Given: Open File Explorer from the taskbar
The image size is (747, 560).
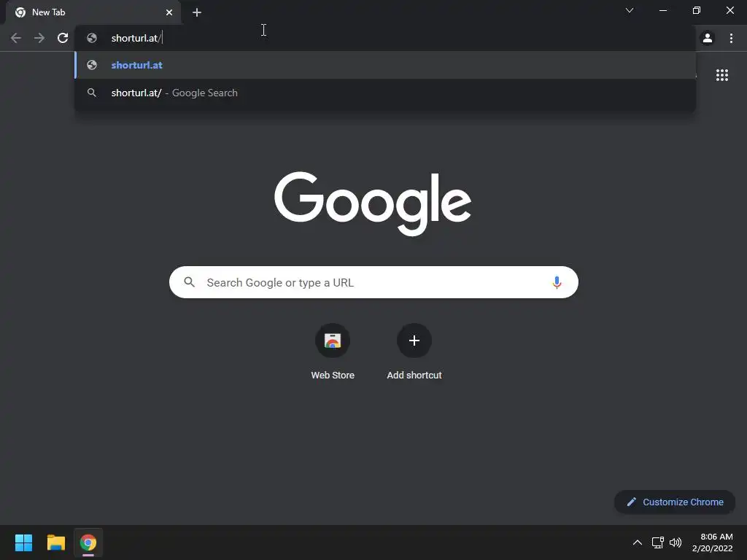Looking at the screenshot, I should pyautogui.click(x=55, y=542).
